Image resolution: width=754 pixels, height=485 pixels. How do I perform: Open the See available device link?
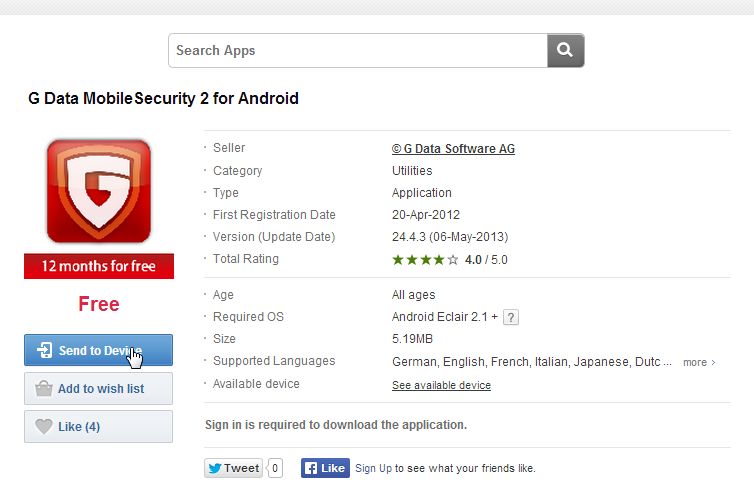tap(441, 385)
